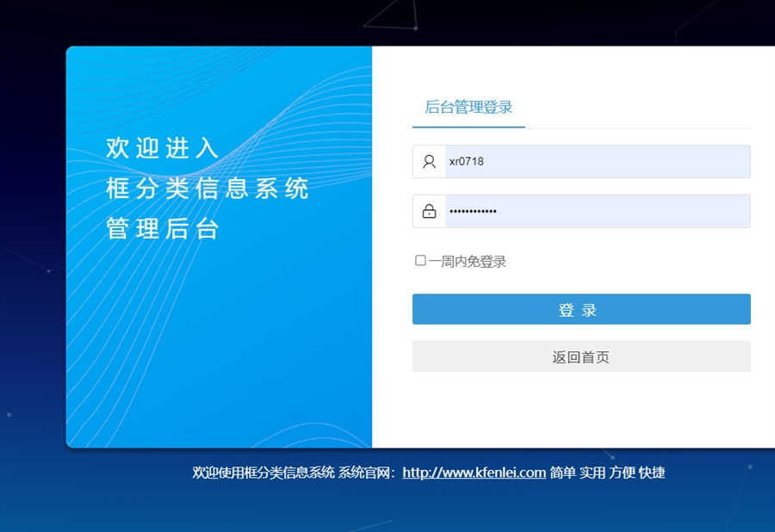775x532 pixels.
Task: Click the 返回首页 button
Action: tap(581, 356)
